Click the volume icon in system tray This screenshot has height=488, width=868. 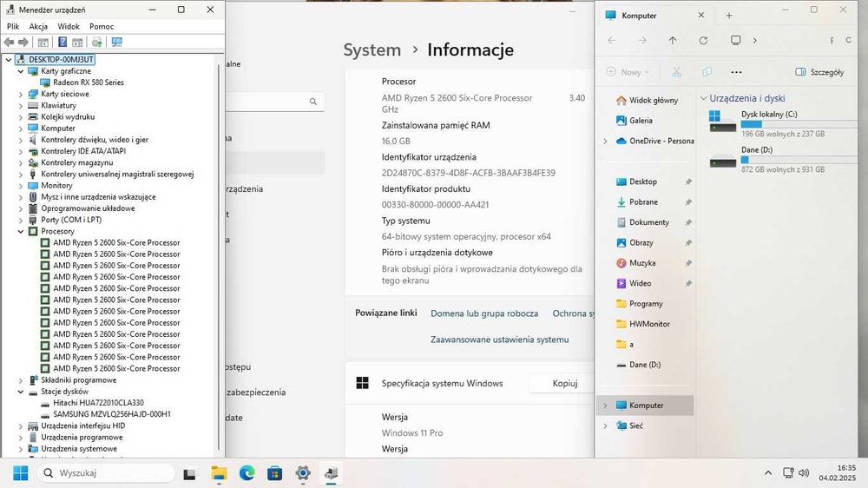(x=804, y=473)
